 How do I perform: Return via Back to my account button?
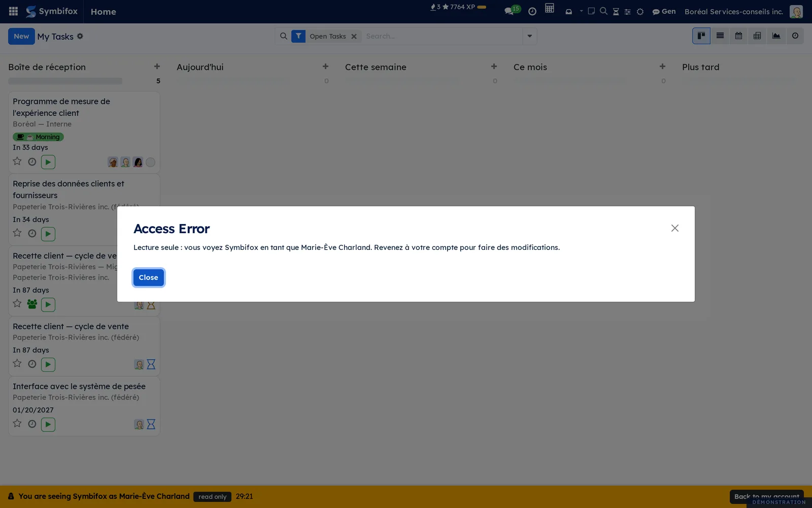[x=766, y=496]
